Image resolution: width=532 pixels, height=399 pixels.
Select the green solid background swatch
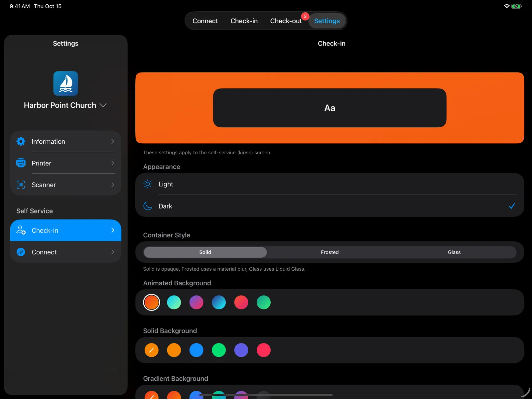219,350
